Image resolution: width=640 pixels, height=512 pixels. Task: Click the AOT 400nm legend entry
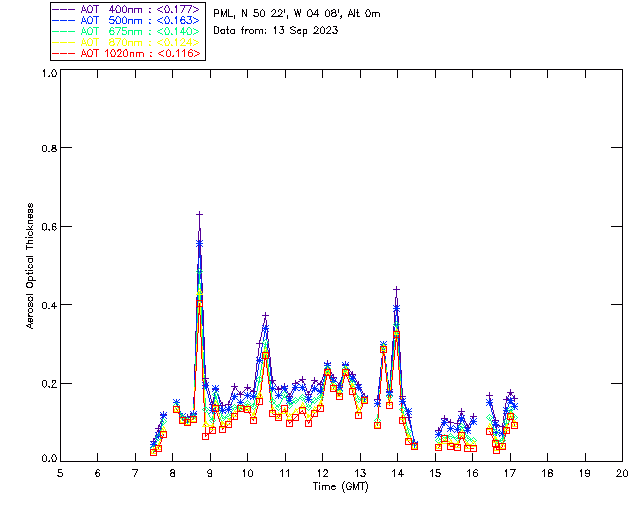tap(127, 9)
